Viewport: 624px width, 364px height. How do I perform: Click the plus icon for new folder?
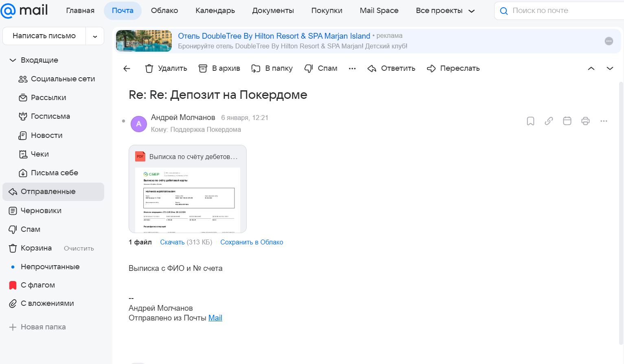13,327
